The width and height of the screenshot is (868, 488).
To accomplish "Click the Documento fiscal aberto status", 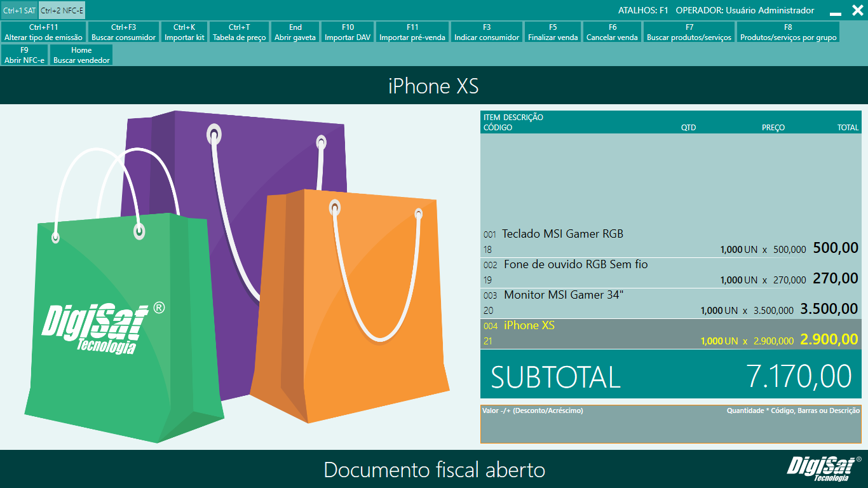I will (434, 470).
